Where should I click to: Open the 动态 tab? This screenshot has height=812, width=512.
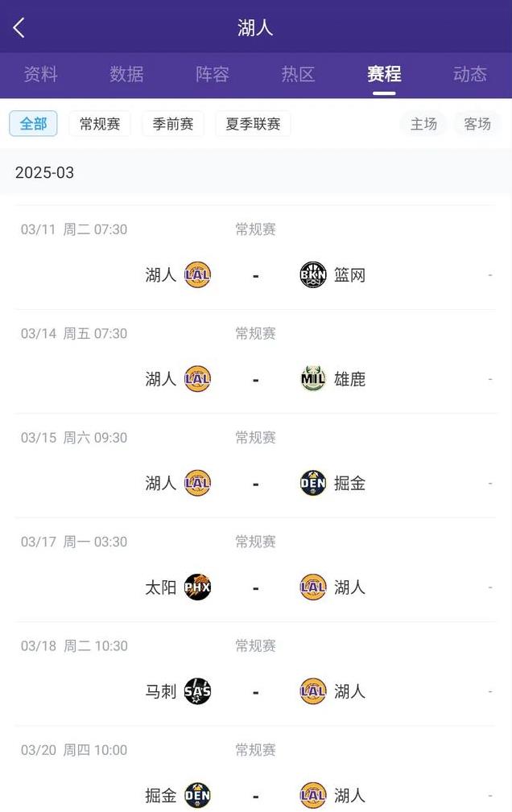[x=470, y=75]
